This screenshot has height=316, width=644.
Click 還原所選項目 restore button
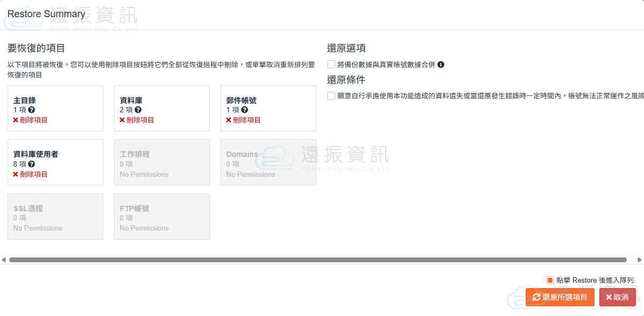click(560, 297)
